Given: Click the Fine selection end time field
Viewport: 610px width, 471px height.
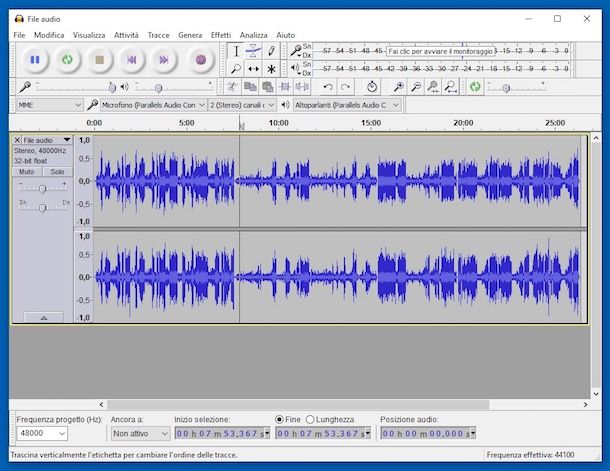Looking at the screenshot, I should (x=323, y=433).
